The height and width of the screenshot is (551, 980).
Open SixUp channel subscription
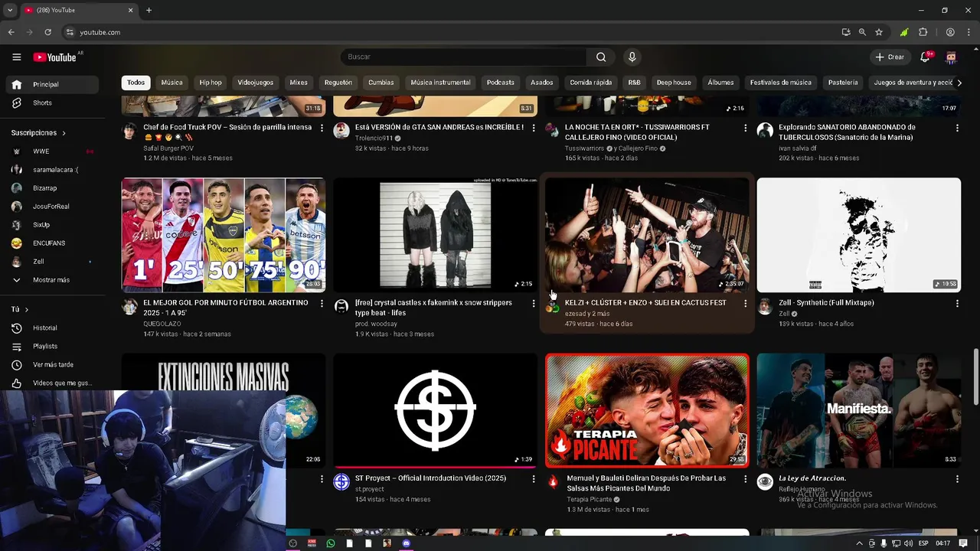(x=52, y=225)
